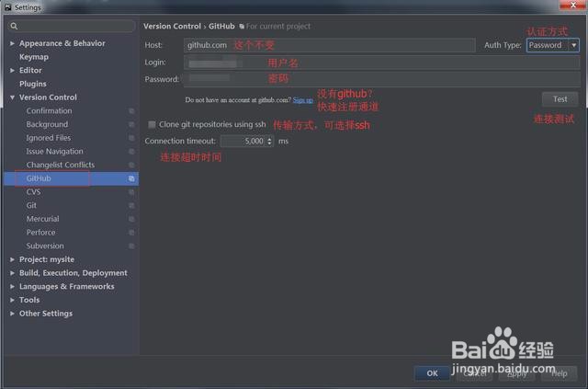Click into the Login field

(382, 63)
